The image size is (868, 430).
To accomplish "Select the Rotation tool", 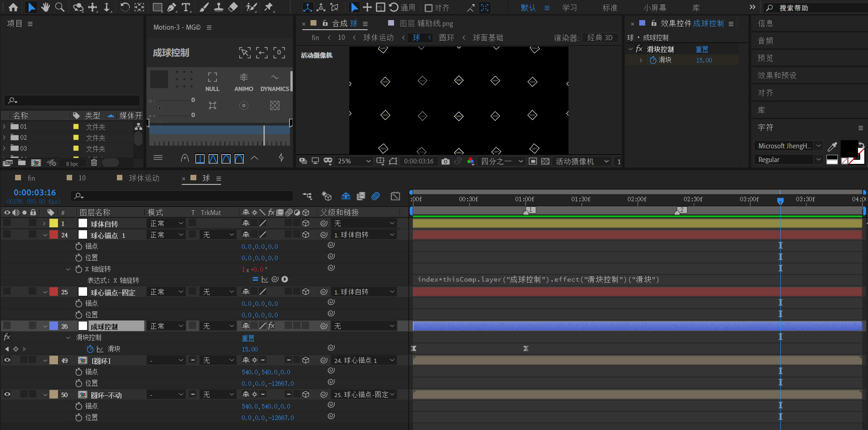I will pyautogui.click(x=125, y=7).
